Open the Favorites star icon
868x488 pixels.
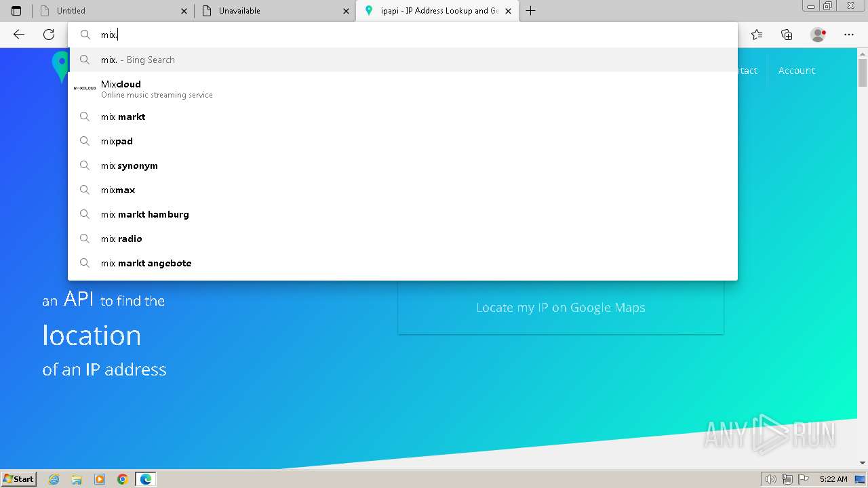[x=757, y=35]
